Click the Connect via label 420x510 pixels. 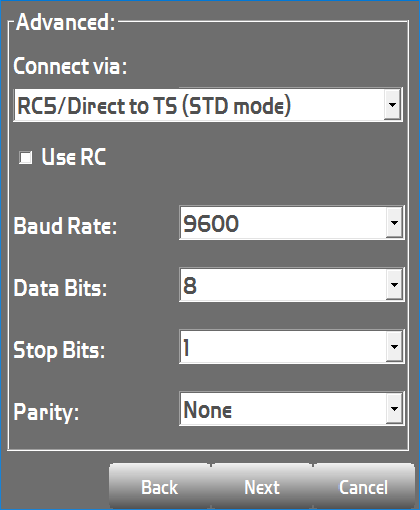[x=70, y=66]
